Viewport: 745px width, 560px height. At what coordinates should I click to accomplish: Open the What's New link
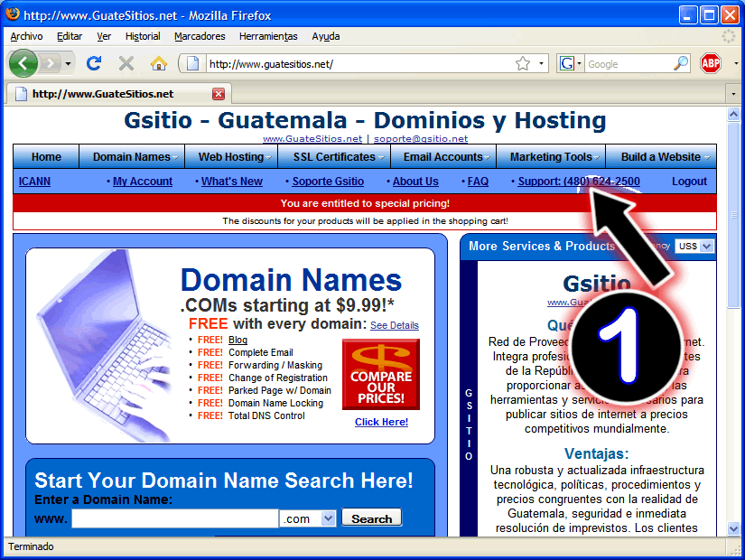click(232, 182)
